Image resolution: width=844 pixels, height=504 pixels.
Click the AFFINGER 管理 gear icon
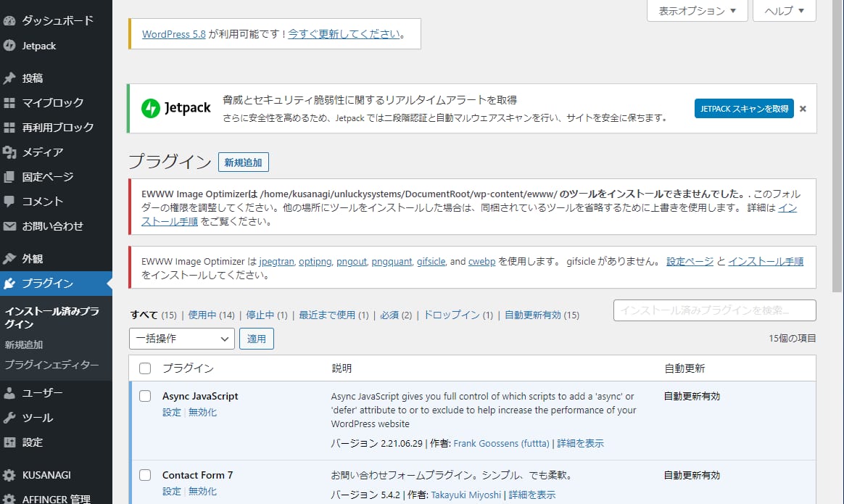click(x=9, y=499)
